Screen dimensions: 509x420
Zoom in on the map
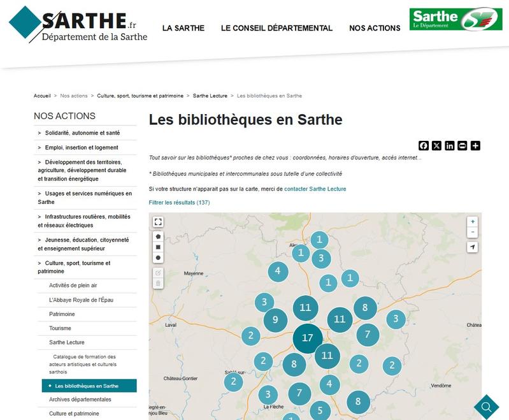(x=472, y=222)
